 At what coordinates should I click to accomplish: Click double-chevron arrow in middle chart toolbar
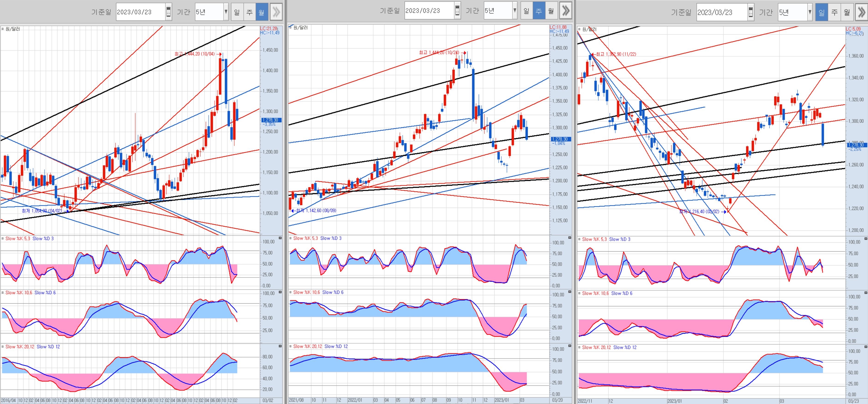[x=566, y=11]
